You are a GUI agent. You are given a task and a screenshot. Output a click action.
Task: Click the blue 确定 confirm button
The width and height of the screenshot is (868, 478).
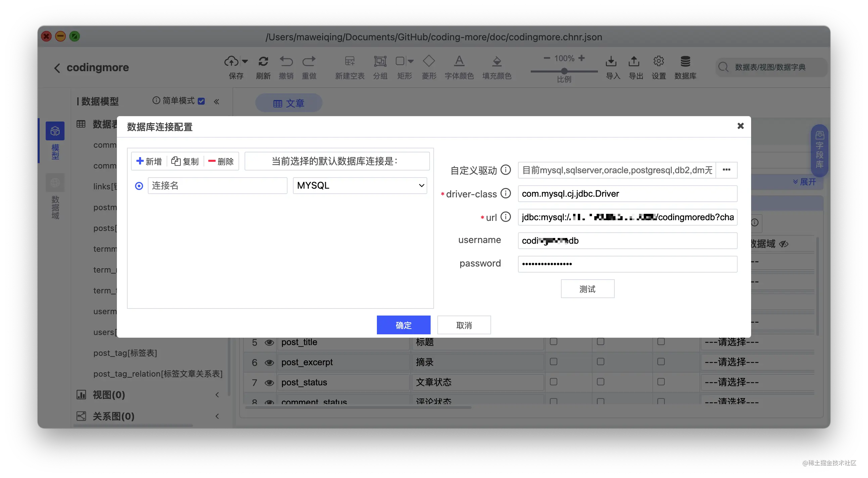[x=403, y=325]
